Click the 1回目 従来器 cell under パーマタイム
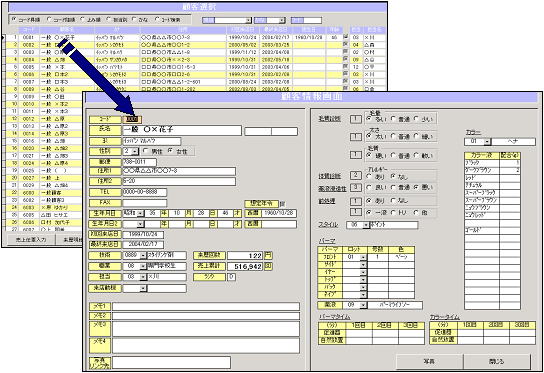This screenshot has height=373, width=544. point(359,333)
